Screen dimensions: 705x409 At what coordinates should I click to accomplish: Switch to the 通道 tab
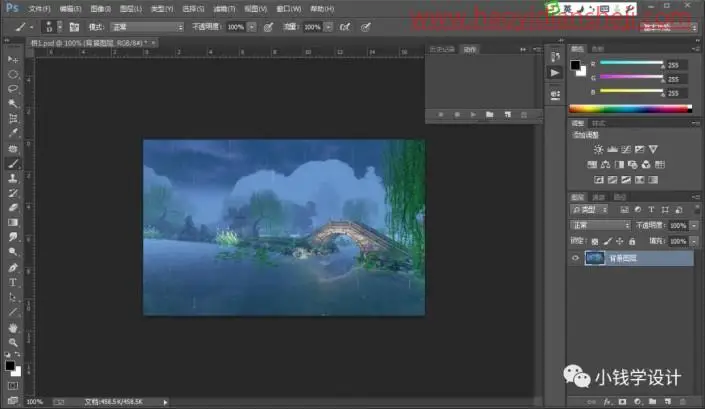pyautogui.click(x=598, y=197)
